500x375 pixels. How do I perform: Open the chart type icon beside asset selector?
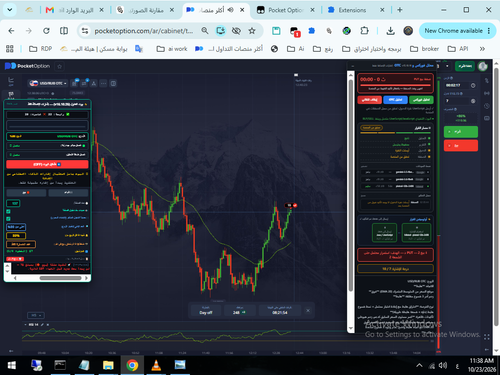click(x=75, y=83)
